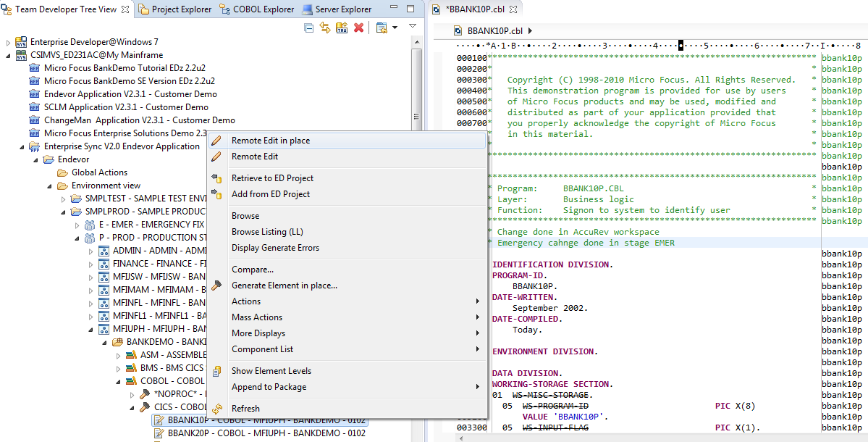Viewport: 868px width, 442px height.
Task: Choose Remote Edit from context menu
Action: pyautogui.click(x=347, y=157)
